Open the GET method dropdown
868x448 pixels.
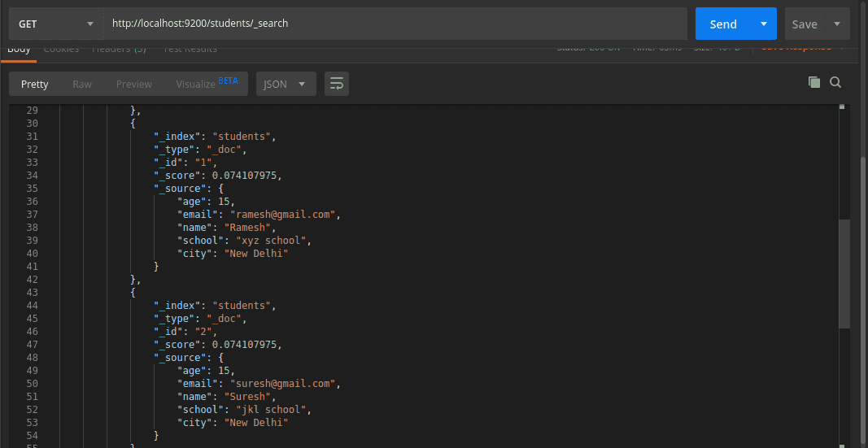click(55, 24)
